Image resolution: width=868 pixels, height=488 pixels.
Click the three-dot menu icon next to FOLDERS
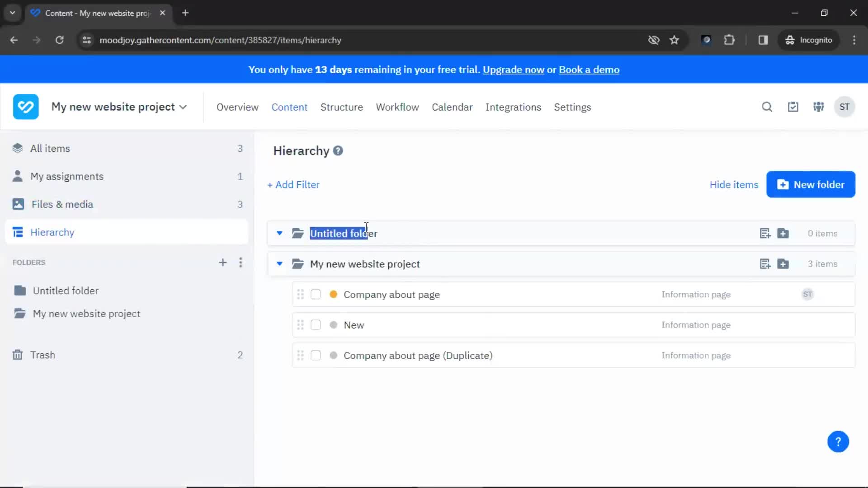241,262
